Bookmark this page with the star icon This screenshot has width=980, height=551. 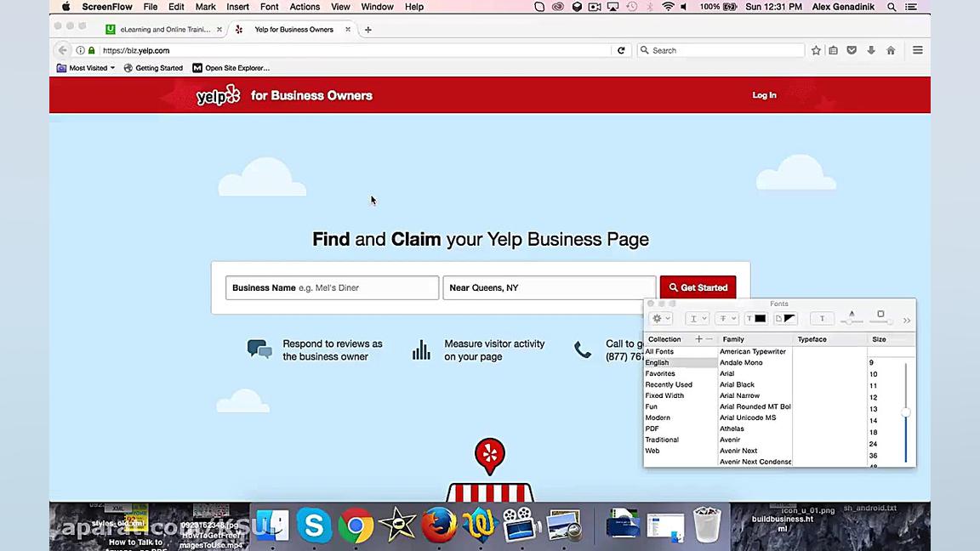[x=816, y=51]
